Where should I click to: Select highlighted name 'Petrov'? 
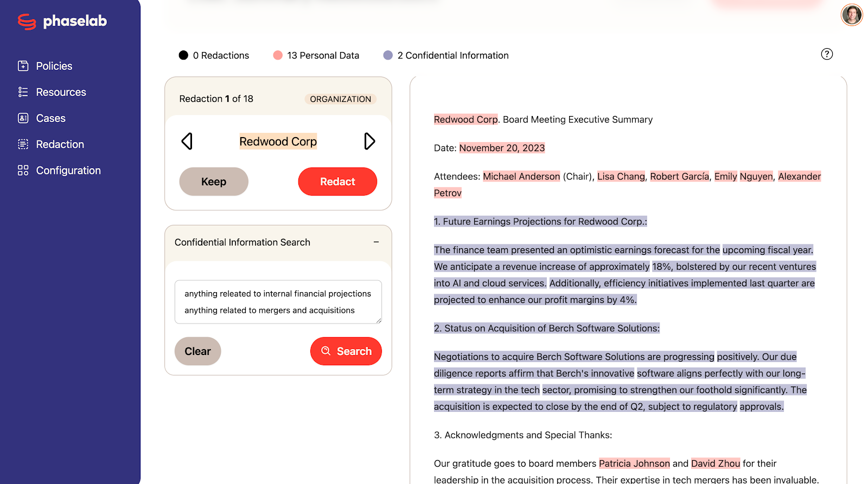(x=448, y=193)
